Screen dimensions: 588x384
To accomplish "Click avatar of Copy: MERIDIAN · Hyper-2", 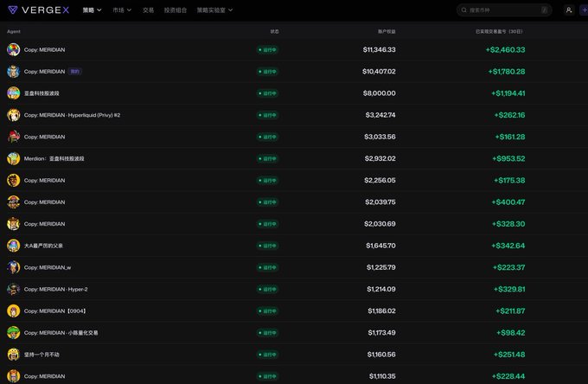I will point(14,289).
